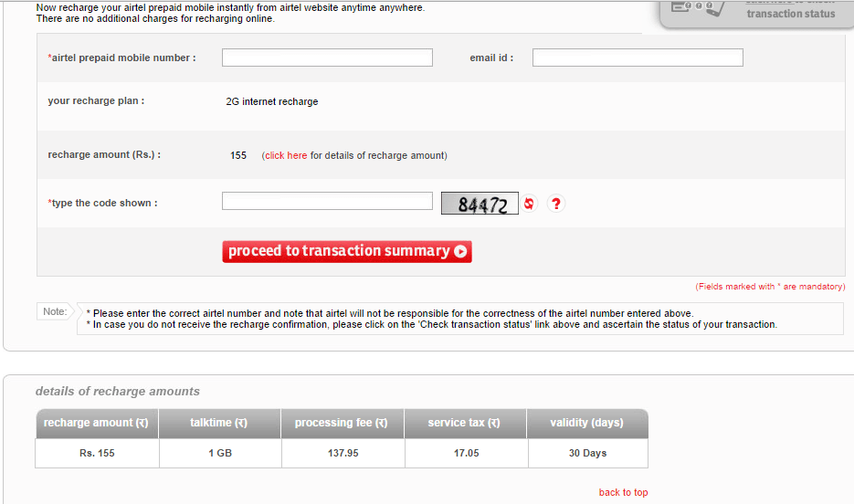Click the 'Rs. 155' table cell
This screenshot has width=854, height=504.
[x=97, y=454]
